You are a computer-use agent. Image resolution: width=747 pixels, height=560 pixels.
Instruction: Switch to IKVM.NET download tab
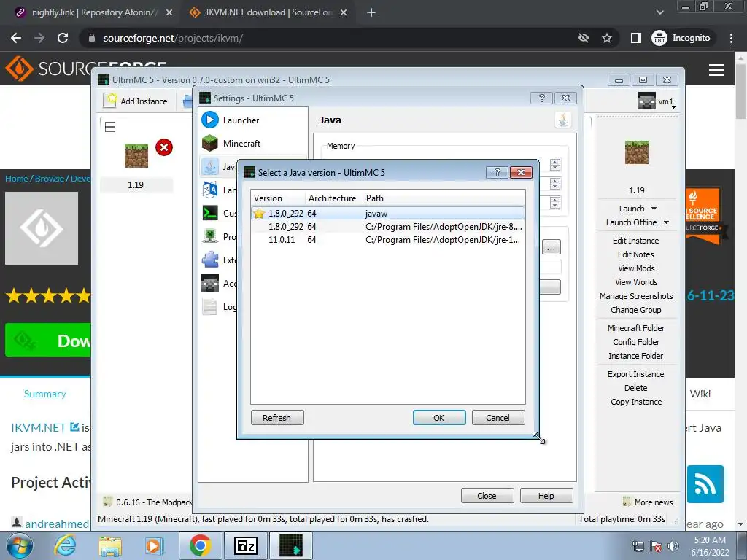[269, 12]
